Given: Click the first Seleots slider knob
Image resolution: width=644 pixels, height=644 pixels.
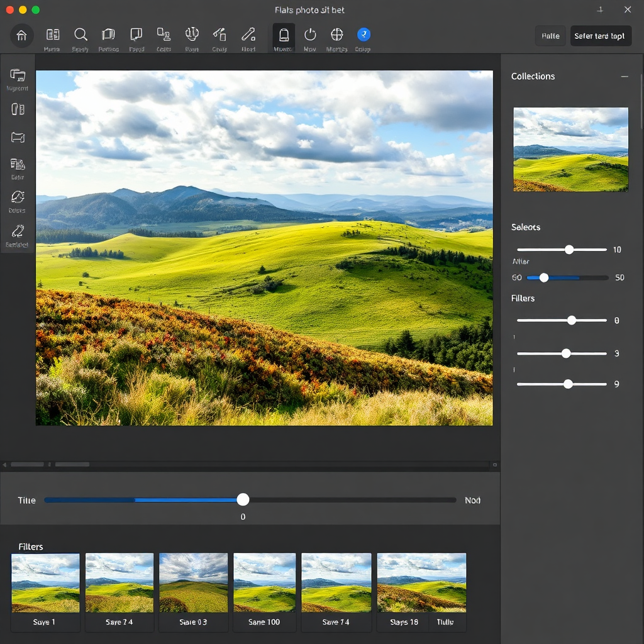Looking at the screenshot, I should pos(569,250).
